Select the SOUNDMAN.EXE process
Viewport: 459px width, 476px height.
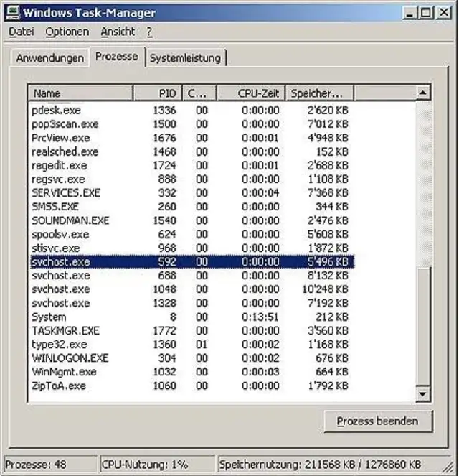pos(192,220)
